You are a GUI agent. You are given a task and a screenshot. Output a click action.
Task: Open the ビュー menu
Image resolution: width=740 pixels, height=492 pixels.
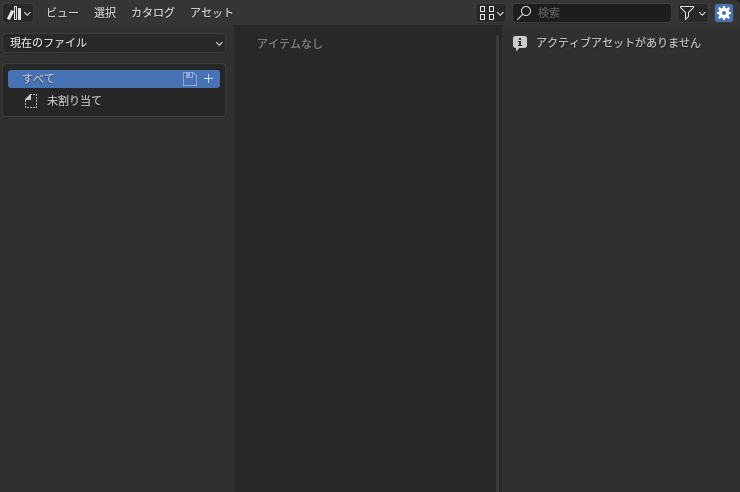[x=62, y=13]
